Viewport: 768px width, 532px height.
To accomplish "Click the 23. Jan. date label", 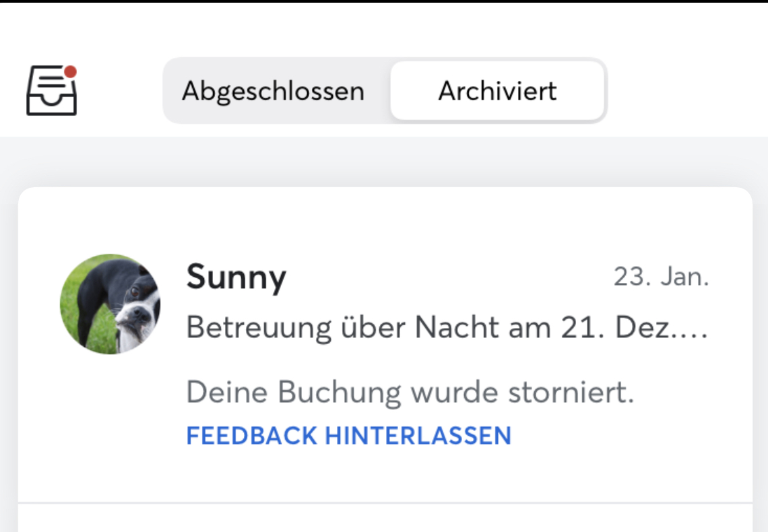I will tap(661, 277).
